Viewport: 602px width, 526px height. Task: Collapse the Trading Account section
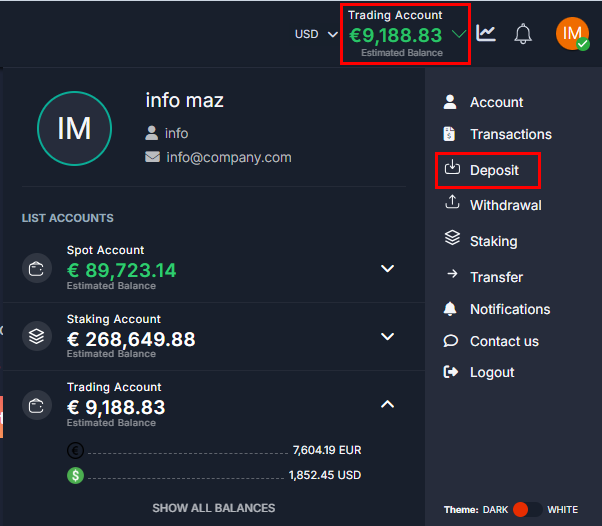(x=388, y=404)
